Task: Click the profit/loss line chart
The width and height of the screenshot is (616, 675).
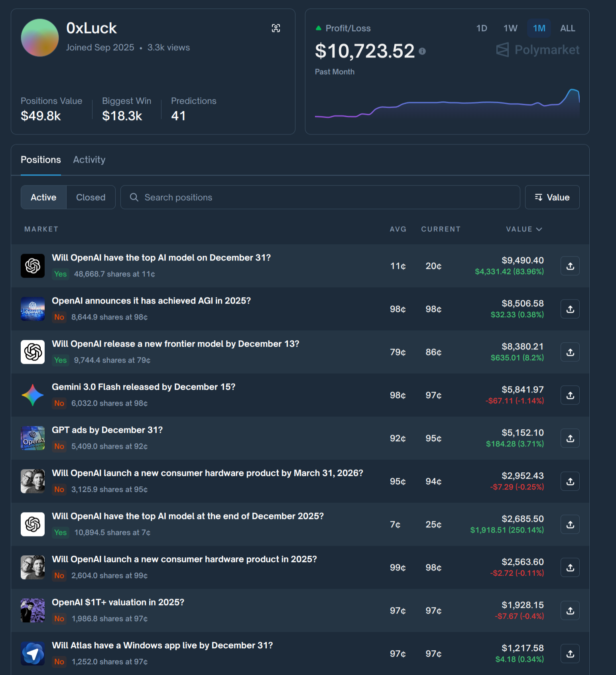Action: click(447, 103)
